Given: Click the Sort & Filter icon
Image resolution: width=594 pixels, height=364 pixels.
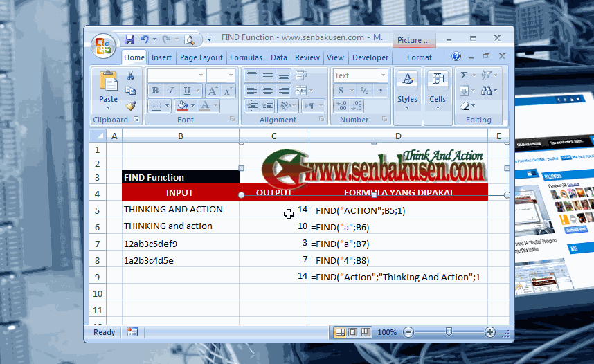Looking at the screenshot, I should coord(487,75).
